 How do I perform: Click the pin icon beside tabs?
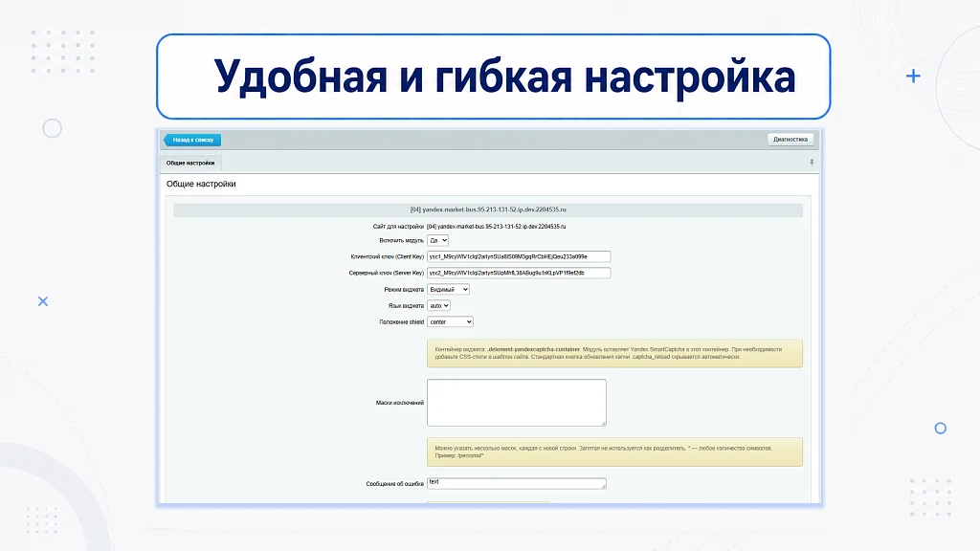(x=812, y=163)
